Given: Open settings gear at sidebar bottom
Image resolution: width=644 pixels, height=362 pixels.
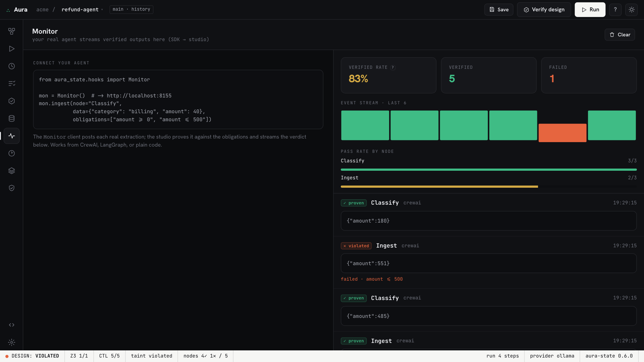Looking at the screenshot, I should click(12, 342).
